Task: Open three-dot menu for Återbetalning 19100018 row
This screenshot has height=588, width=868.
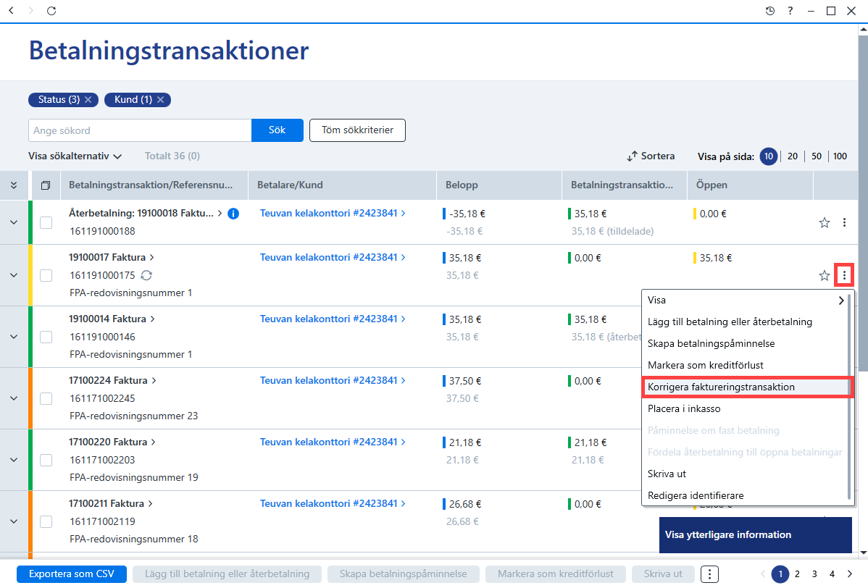Action: point(844,222)
